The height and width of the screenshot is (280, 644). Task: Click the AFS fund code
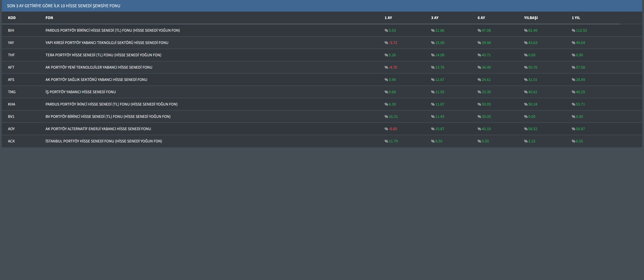(x=11, y=80)
